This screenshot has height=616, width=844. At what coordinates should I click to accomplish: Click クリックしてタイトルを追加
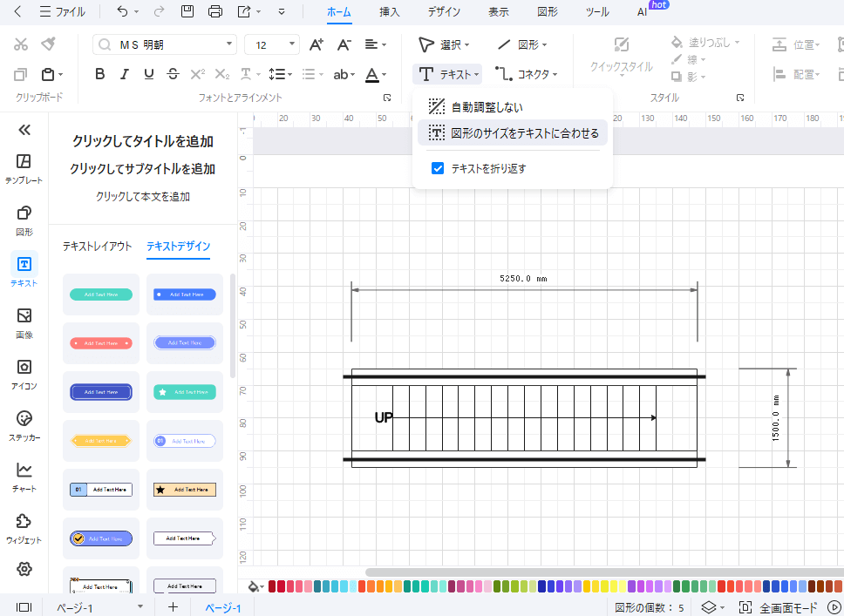tap(143, 141)
